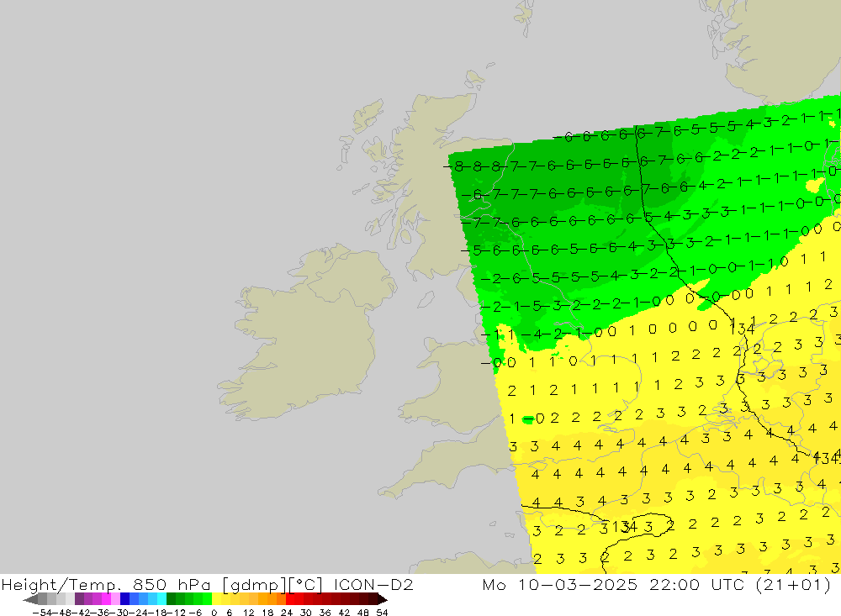Pick the dark purple legend swatch

click(79, 599)
